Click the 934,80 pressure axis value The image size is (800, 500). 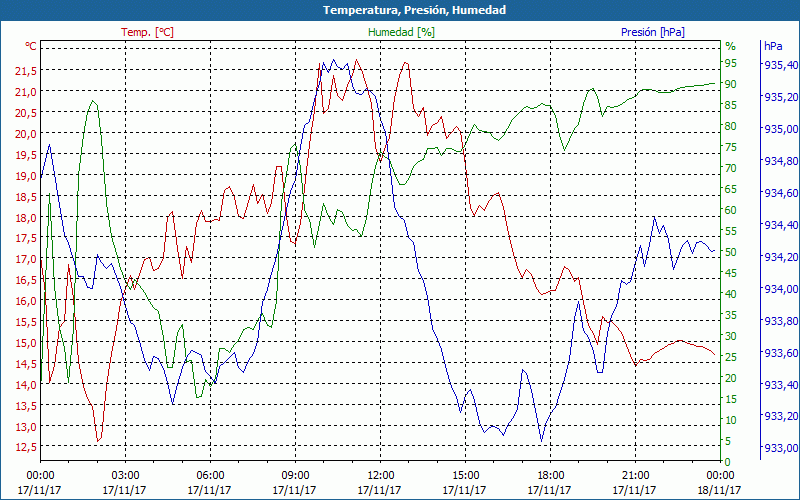coord(780,161)
